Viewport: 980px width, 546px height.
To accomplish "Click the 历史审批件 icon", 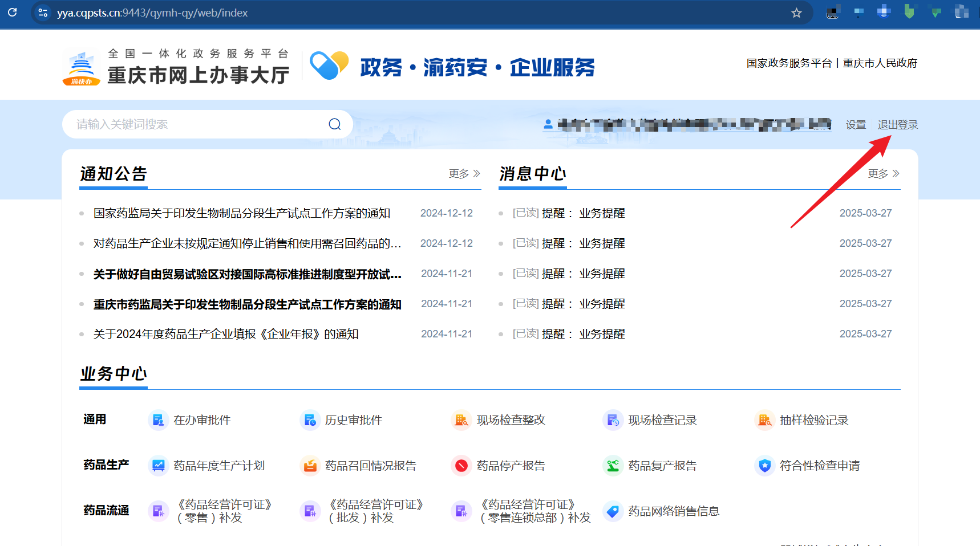I will pyautogui.click(x=310, y=420).
